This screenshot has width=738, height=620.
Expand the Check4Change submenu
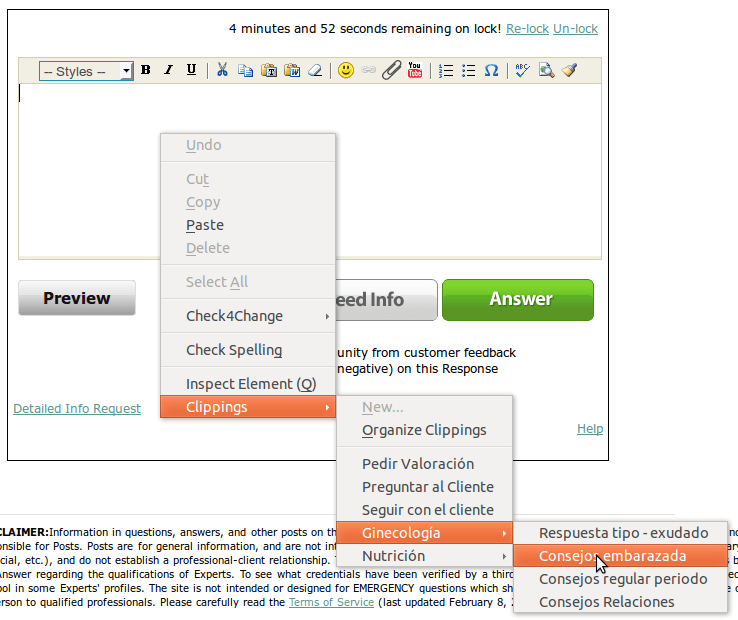click(247, 316)
